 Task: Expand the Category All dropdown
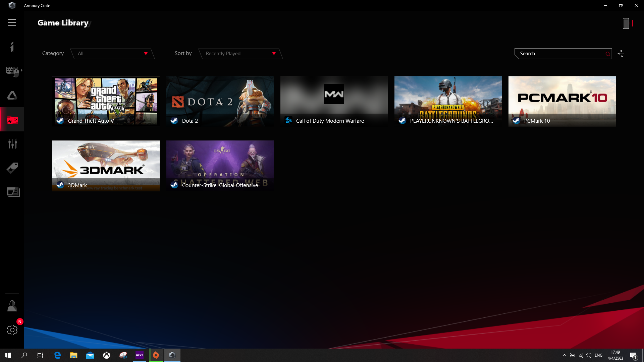(x=113, y=54)
